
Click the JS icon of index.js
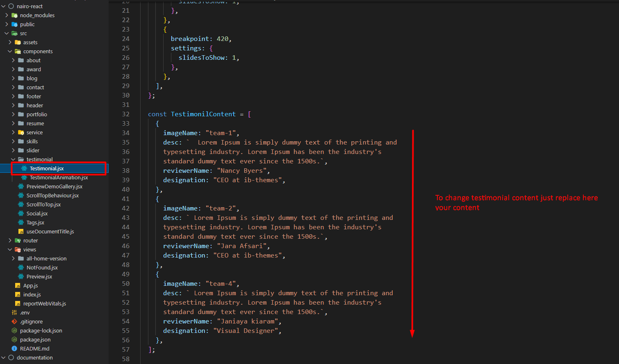click(18, 294)
